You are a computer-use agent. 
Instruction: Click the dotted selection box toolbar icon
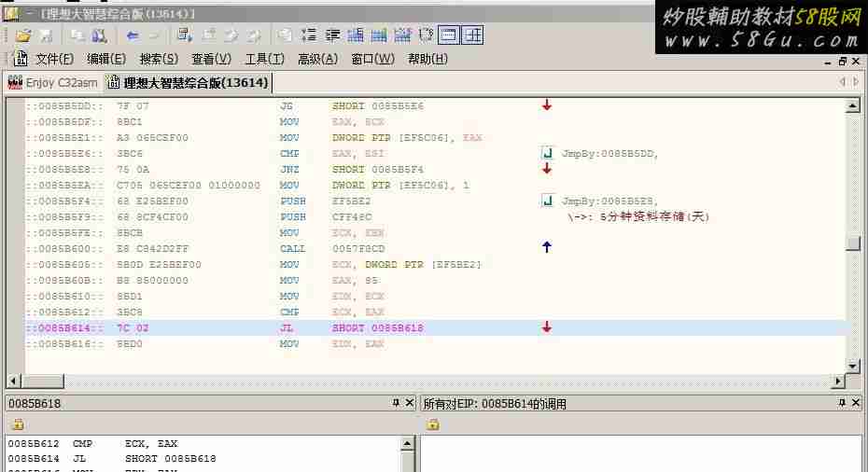[x=426, y=35]
